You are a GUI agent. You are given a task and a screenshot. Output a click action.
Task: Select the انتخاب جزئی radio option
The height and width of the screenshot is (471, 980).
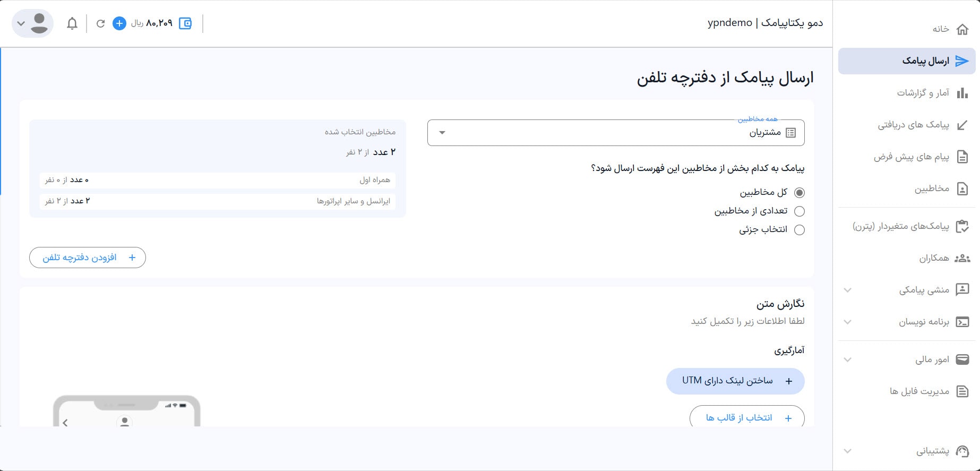799,230
